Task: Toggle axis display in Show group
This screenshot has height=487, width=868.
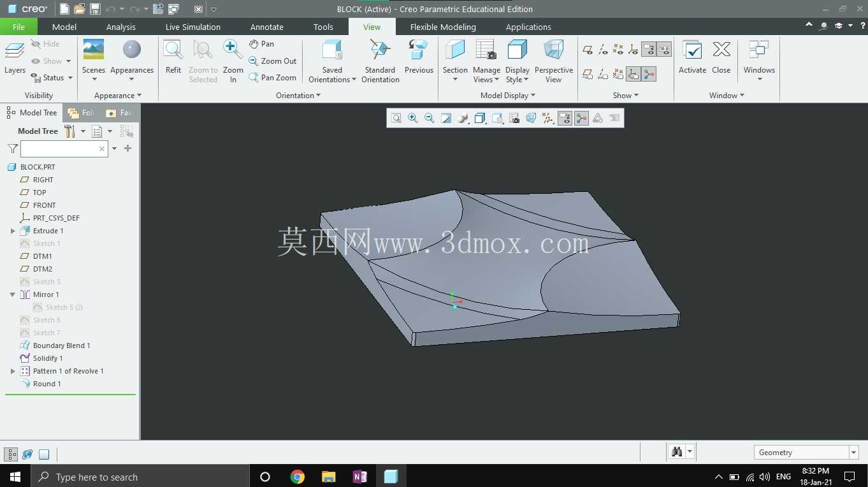Action: (x=603, y=49)
